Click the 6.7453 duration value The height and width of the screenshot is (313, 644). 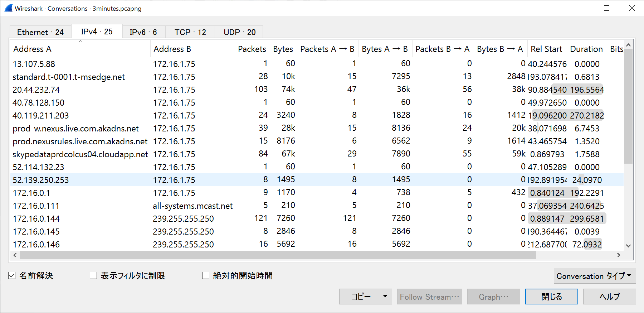587,129
